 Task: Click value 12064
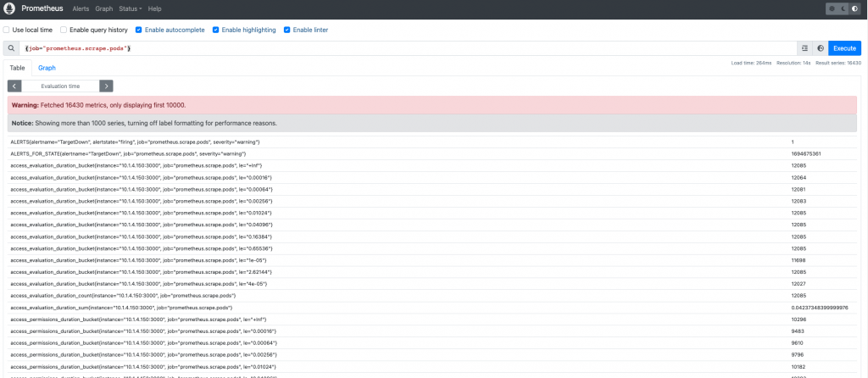tap(798, 178)
